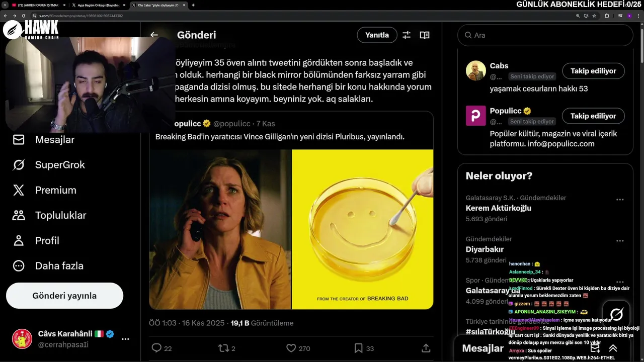Click the Topluluklar people icon
Image resolution: width=644 pixels, height=362 pixels.
19,215
